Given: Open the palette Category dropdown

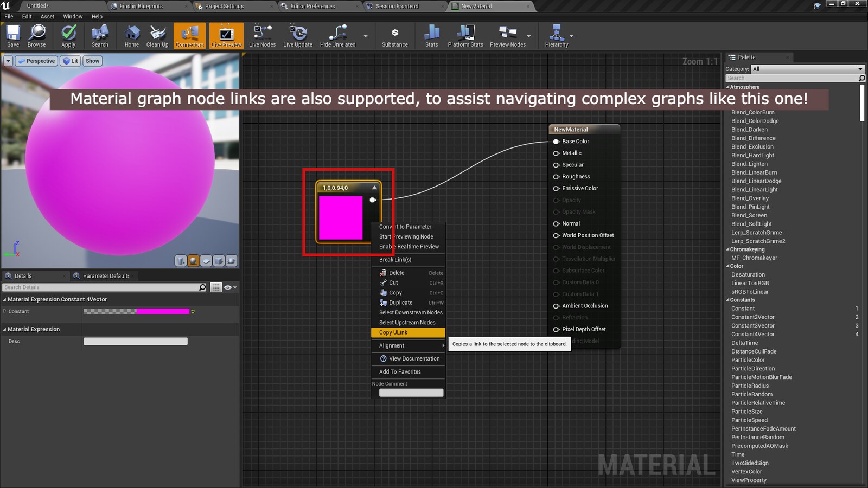Looking at the screenshot, I should coord(807,69).
